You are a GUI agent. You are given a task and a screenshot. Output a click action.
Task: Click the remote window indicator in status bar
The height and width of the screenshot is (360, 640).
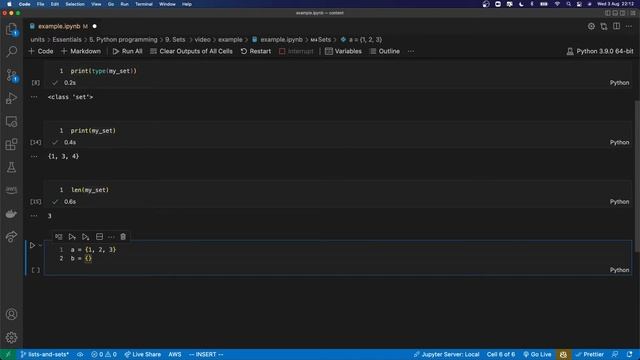pyautogui.click(x=7, y=354)
